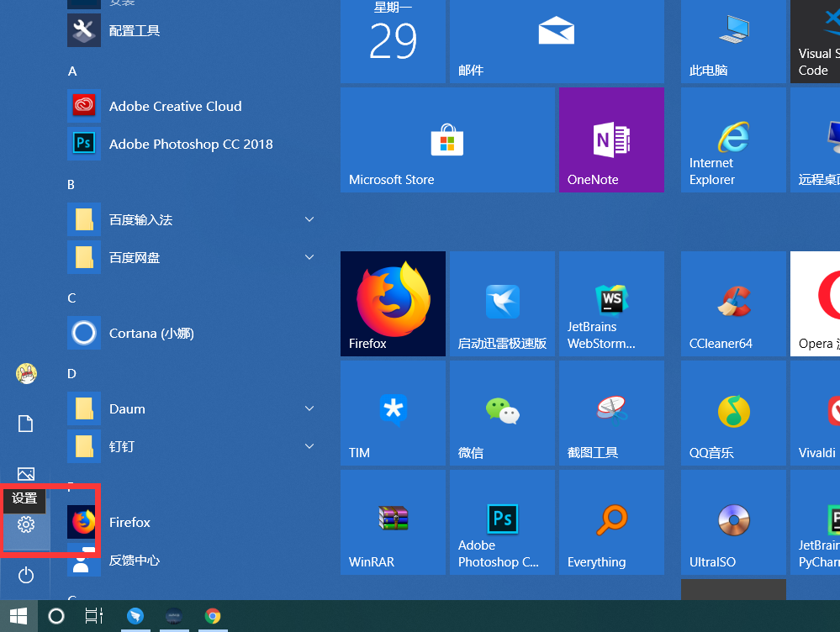Image resolution: width=840 pixels, height=632 pixels.
Task: Launch the QQ音乐 tile
Action: click(733, 413)
